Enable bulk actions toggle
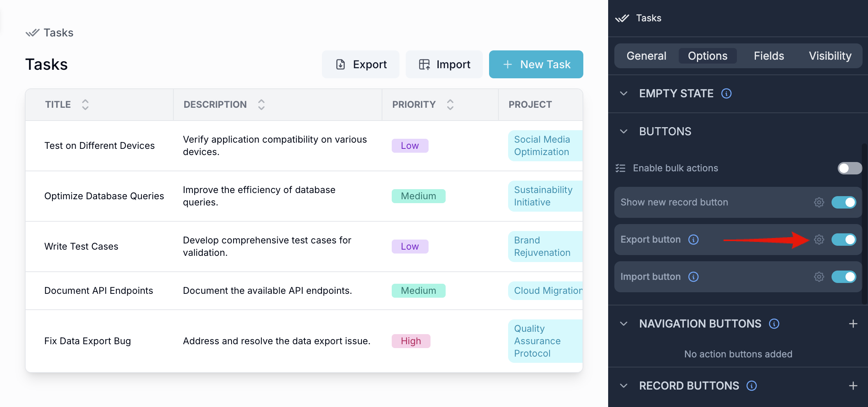The width and height of the screenshot is (868, 407). click(x=849, y=168)
